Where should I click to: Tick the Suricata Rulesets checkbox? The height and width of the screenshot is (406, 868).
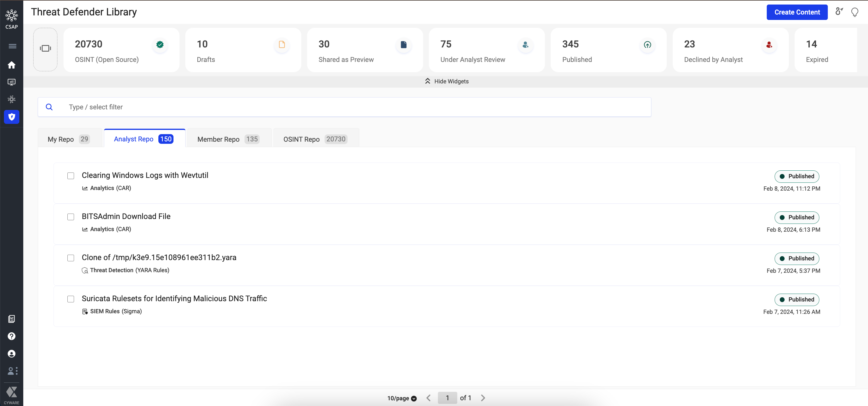point(71,299)
